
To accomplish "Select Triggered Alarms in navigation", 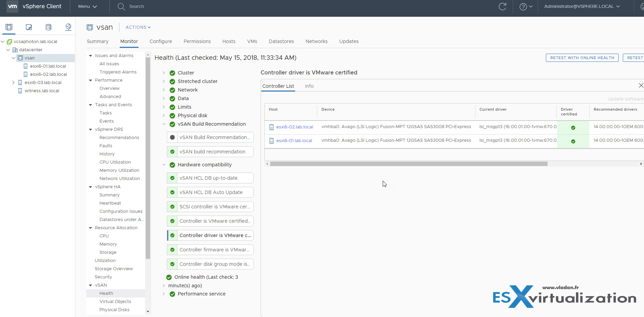I will (118, 72).
